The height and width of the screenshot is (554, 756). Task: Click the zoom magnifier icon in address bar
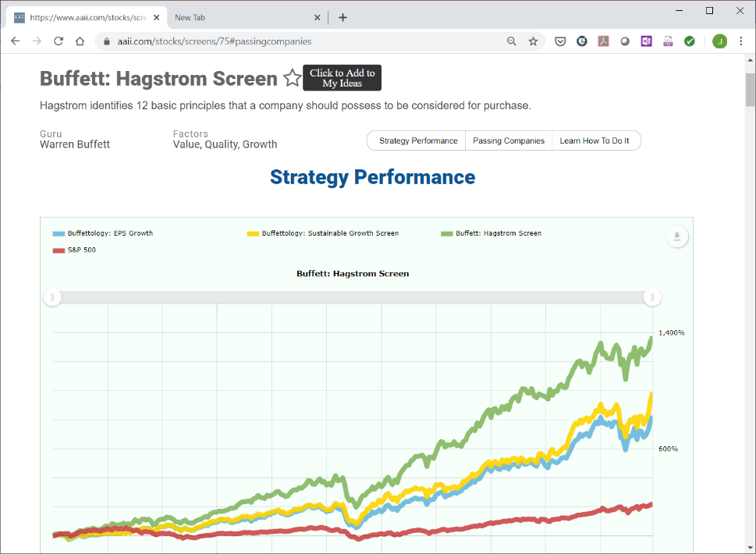coord(512,41)
